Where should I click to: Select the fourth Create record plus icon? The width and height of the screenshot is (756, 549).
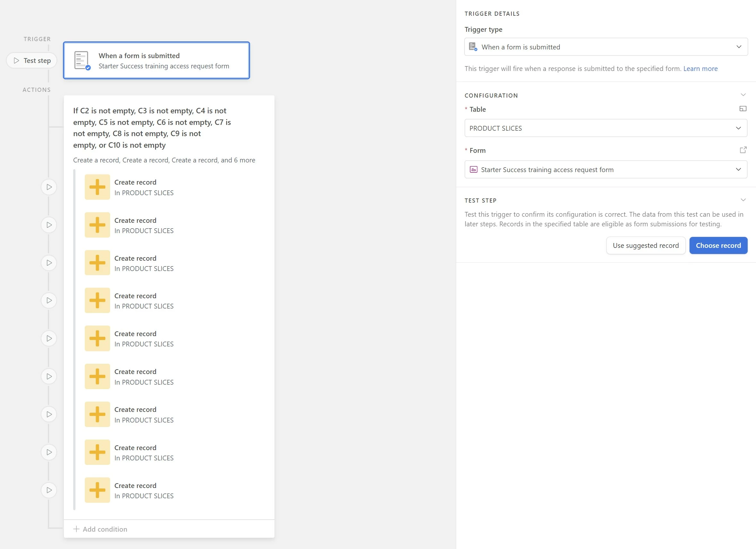[x=97, y=300]
